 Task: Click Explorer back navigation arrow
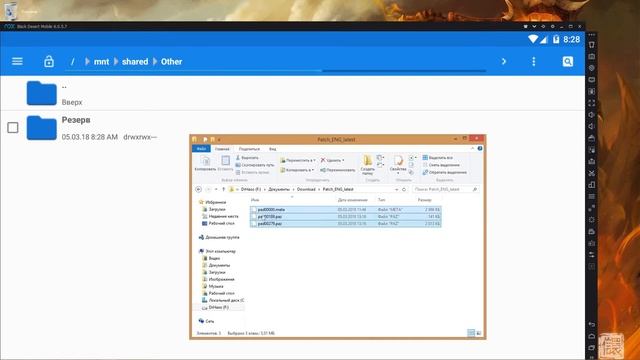tap(198, 189)
